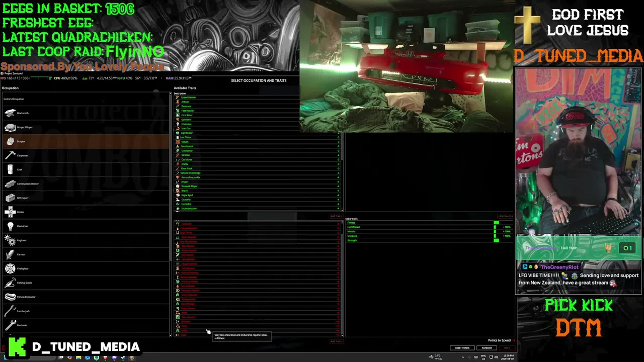
Task: Select the Construction Worker icon
Action: pyautogui.click(x=10, y=184)
